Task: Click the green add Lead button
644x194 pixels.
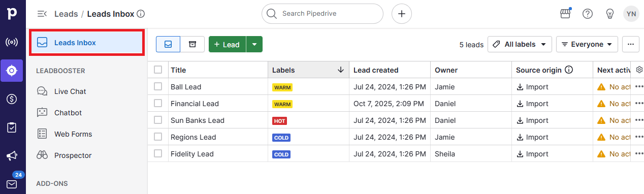Action: (228, 44)
